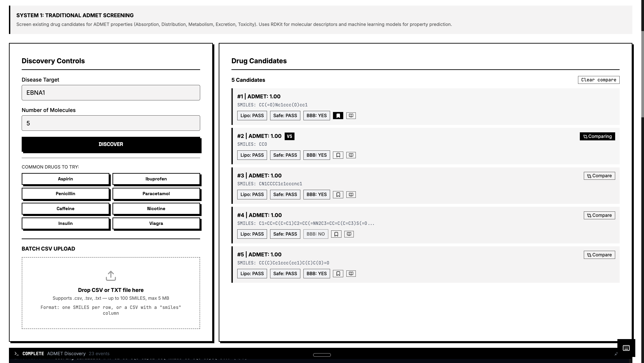Open details book icon for candidate #1
This screenshot has height=363, width=644.
[x=351, y=116]
